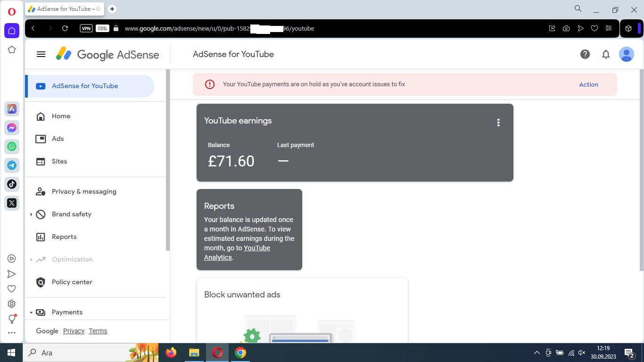
Task: Open the notifications bell in AdSense
Action: (606, 54)
